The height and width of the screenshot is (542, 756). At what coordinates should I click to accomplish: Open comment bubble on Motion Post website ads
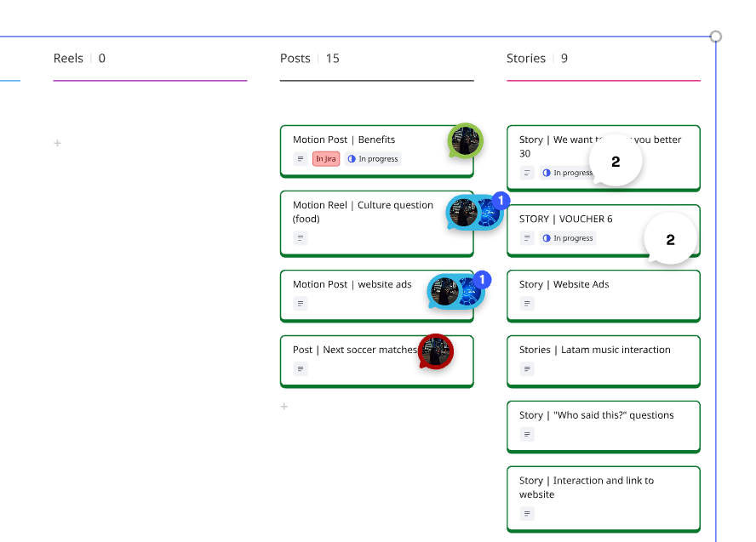456,292
